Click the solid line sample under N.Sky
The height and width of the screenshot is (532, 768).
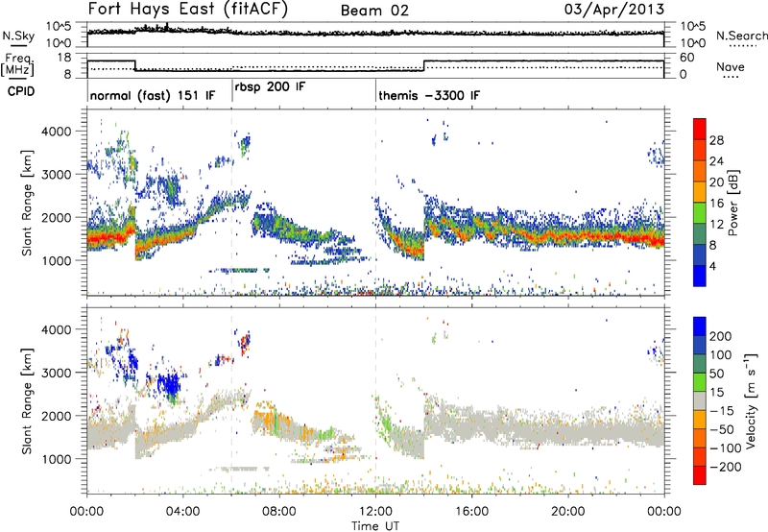point(18,46)
